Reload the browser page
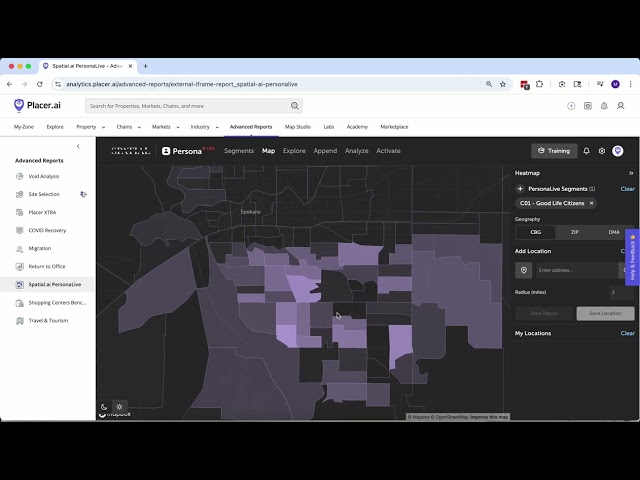The width and height of the screenshot is (640, 480). coord(40,84)
